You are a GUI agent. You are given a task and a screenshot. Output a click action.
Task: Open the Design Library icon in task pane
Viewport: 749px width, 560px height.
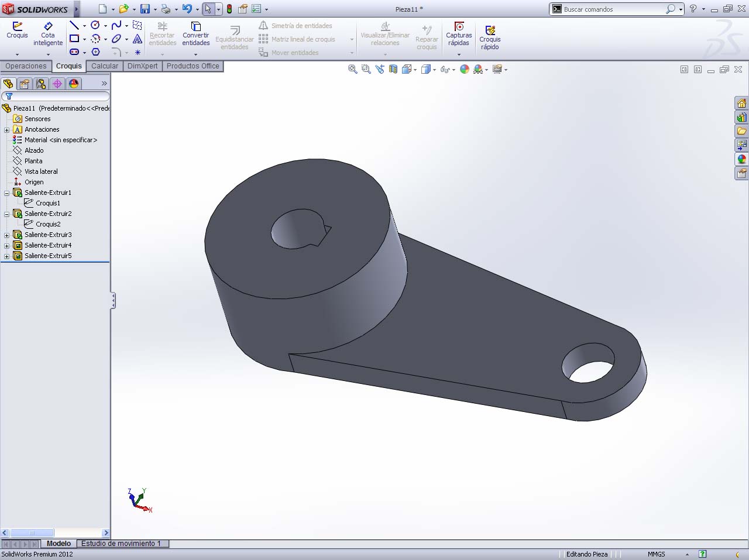pos(741,117)
